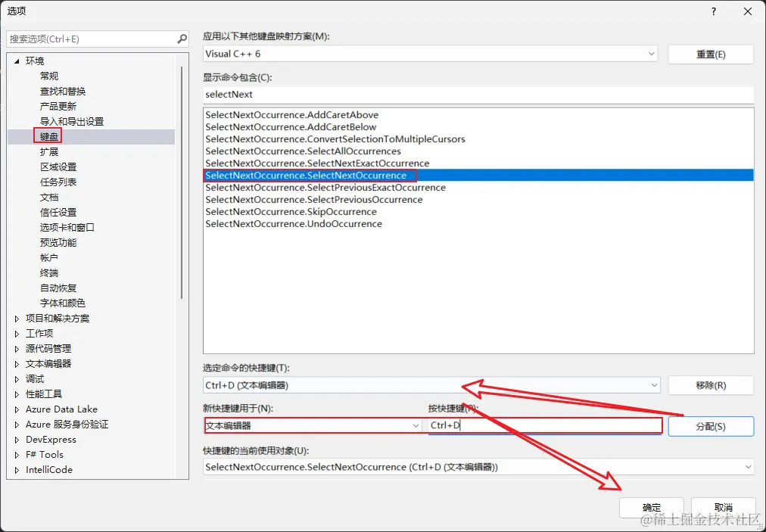Open the Visual C++ 6 mapping scheme dropdown
766x532 pixels.
651,54
